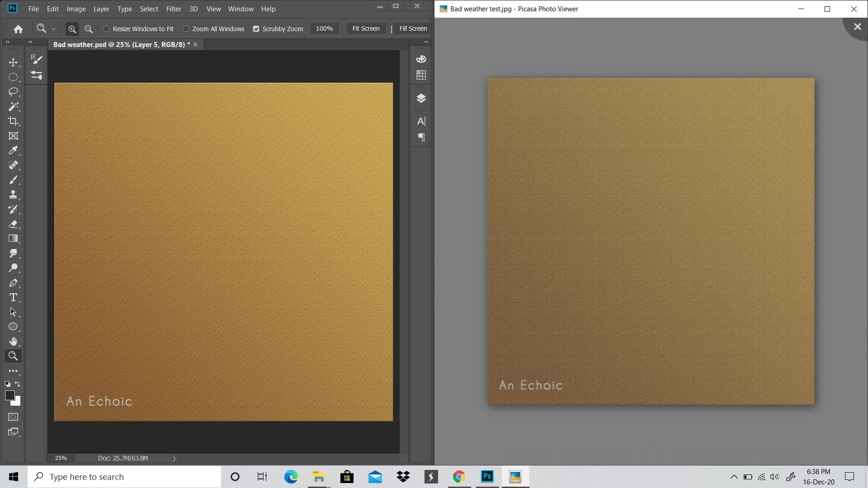This screenshot has height=488, width=868.
Task: Select the Horizontal Type tool
Action: pyautogui.click(x=13, y=297)
